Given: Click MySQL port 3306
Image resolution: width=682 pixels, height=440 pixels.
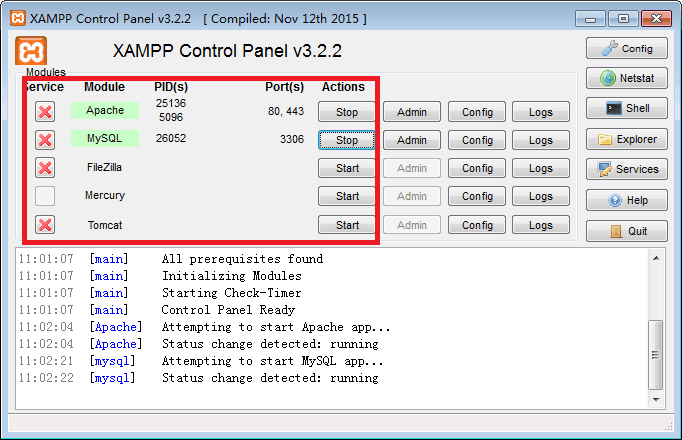Looking at the screenshot, I should coord(292,139).
